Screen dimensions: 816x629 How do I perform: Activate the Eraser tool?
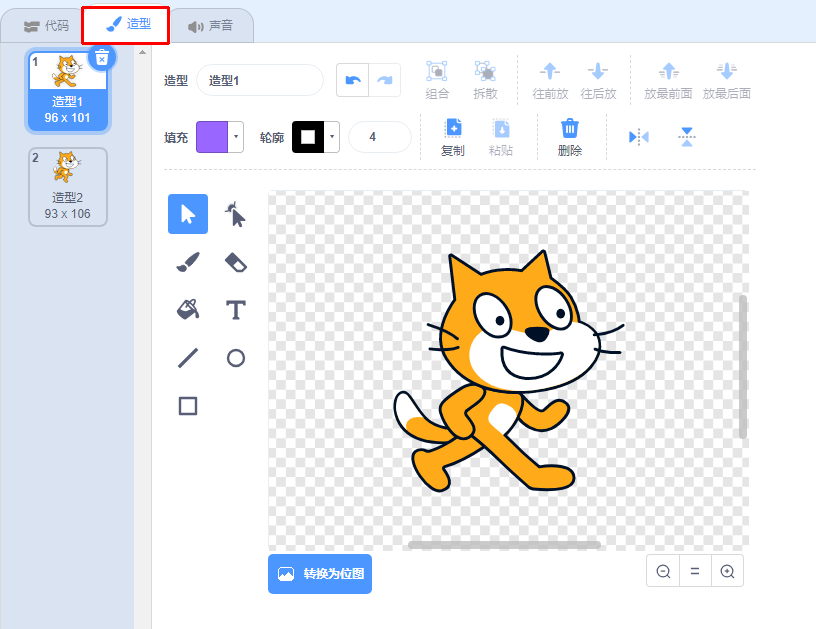[x=236, y=262]
